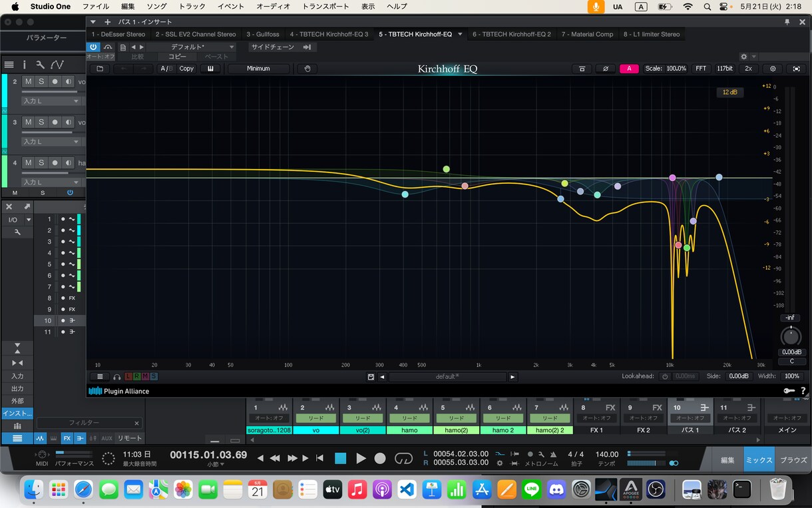Click the wrench tool in console sidebar
This screenshot has width=812, height=508.
[17, 232]
